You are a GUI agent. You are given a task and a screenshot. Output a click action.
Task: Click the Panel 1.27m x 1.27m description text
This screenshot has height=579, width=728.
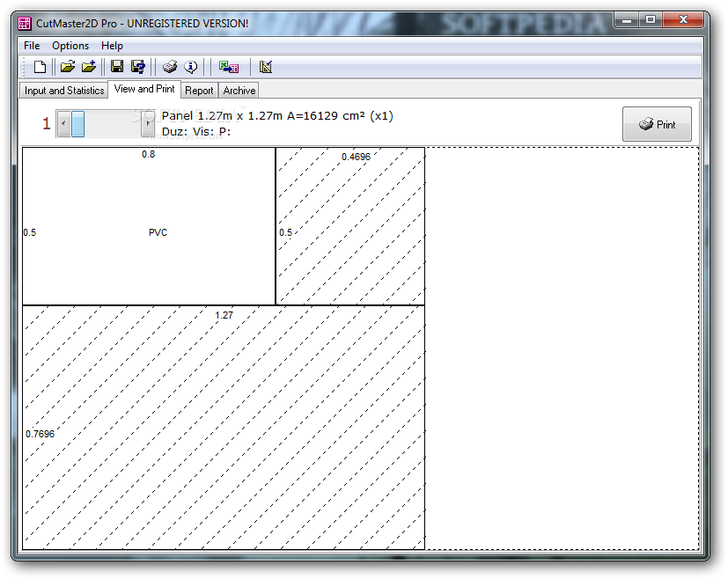click(277, 115)
